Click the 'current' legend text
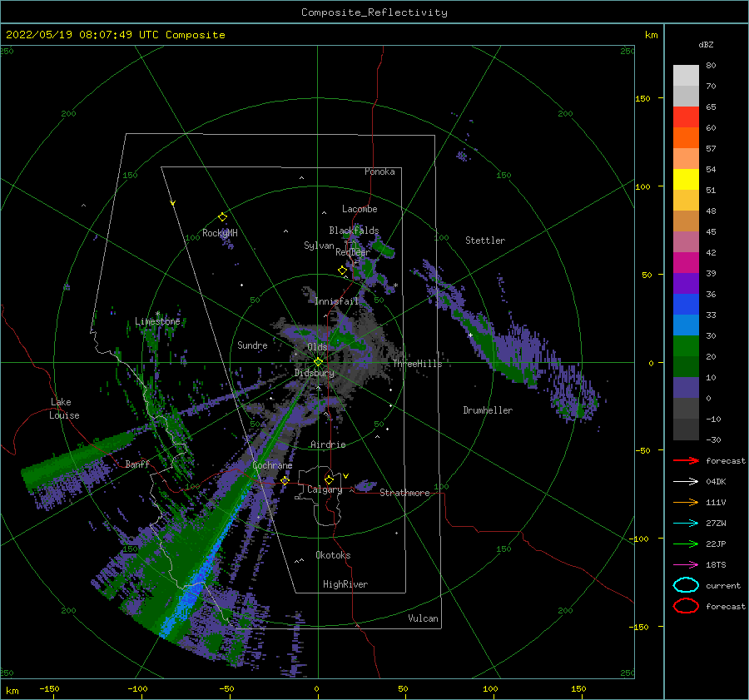Screen dimensions: 749x700 (x=723, y=585)
